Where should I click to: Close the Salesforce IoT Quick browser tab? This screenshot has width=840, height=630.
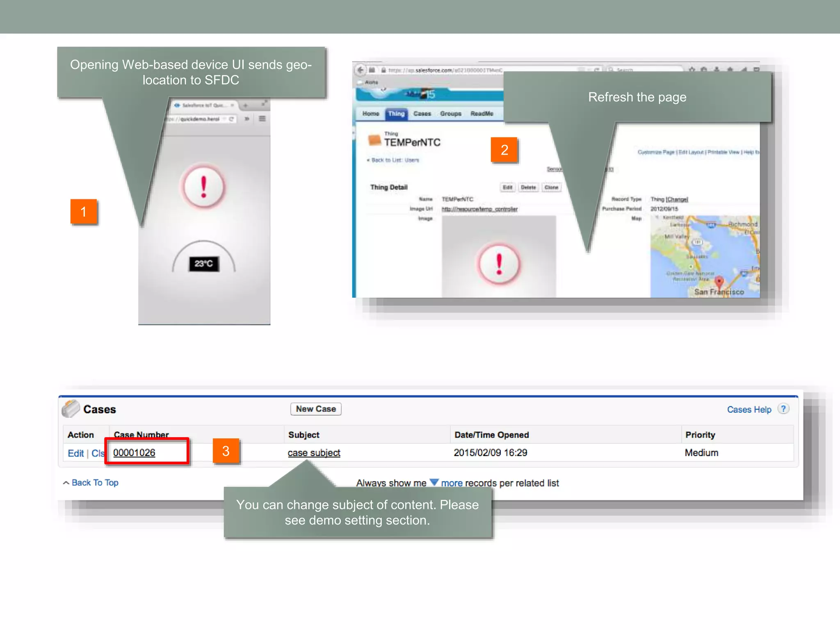tap(233, 105)
